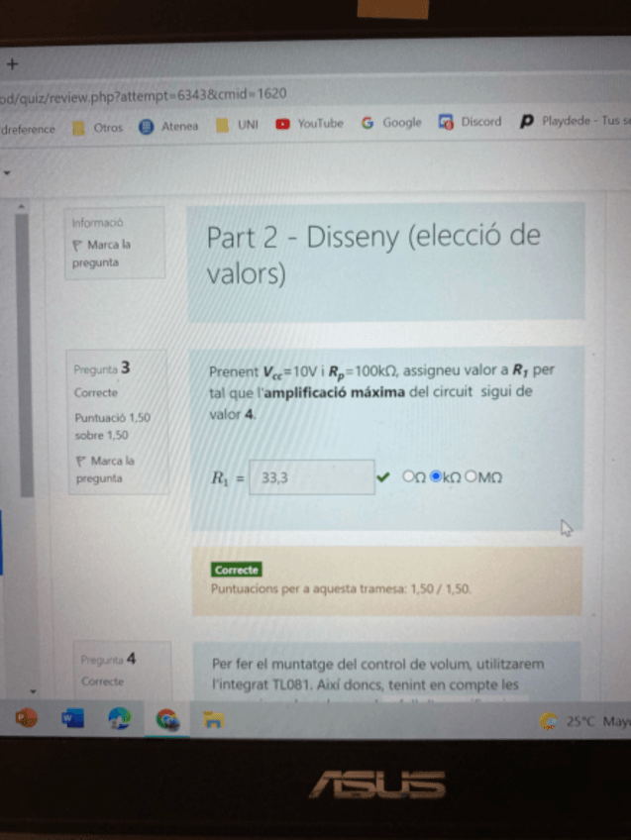This screenshot has height=840, width=631.
Task: Flag the Informació block with Marca la pregunta
Action: click(102, 254)
